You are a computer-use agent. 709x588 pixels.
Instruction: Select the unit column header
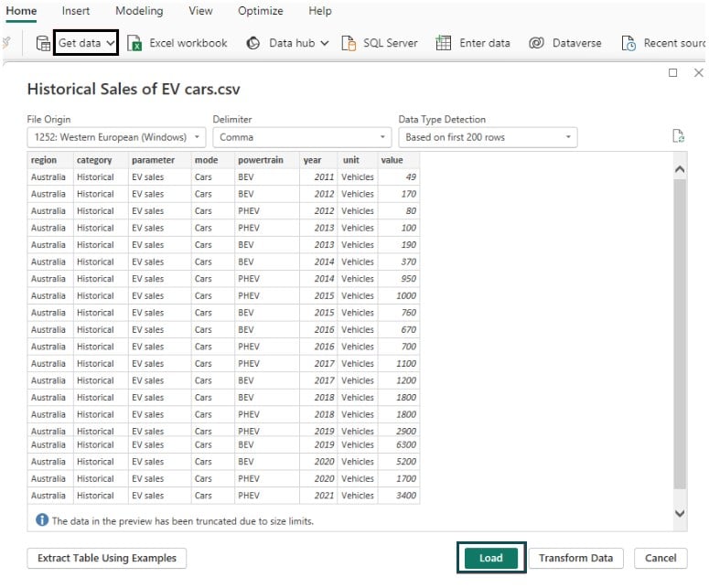click(x=357, y=160)
